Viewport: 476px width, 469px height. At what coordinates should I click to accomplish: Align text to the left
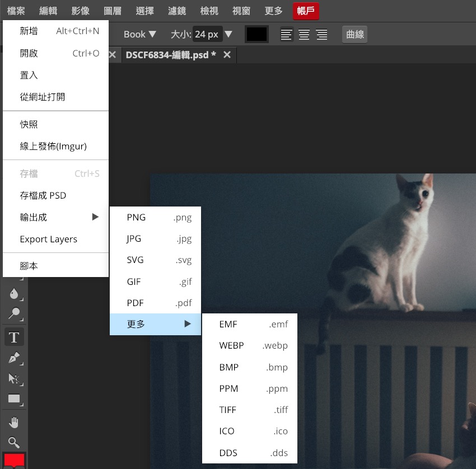tap(286, 34)
